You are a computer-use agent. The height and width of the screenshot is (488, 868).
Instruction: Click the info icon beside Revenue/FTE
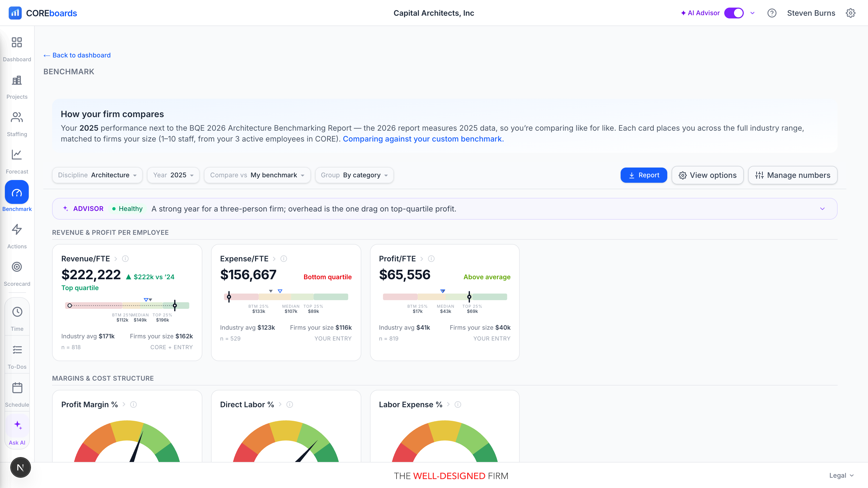coord(125,259)
